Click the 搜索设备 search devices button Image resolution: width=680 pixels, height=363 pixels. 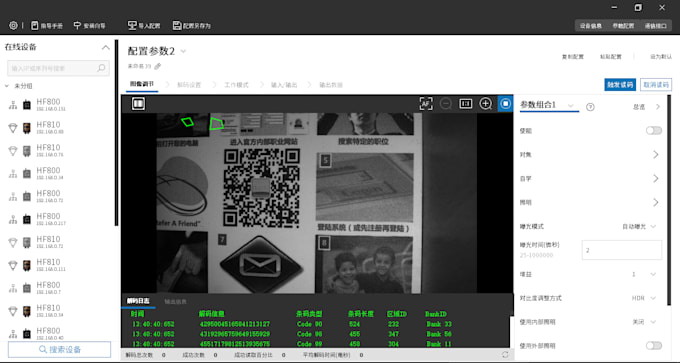click(x=59, y=350)
